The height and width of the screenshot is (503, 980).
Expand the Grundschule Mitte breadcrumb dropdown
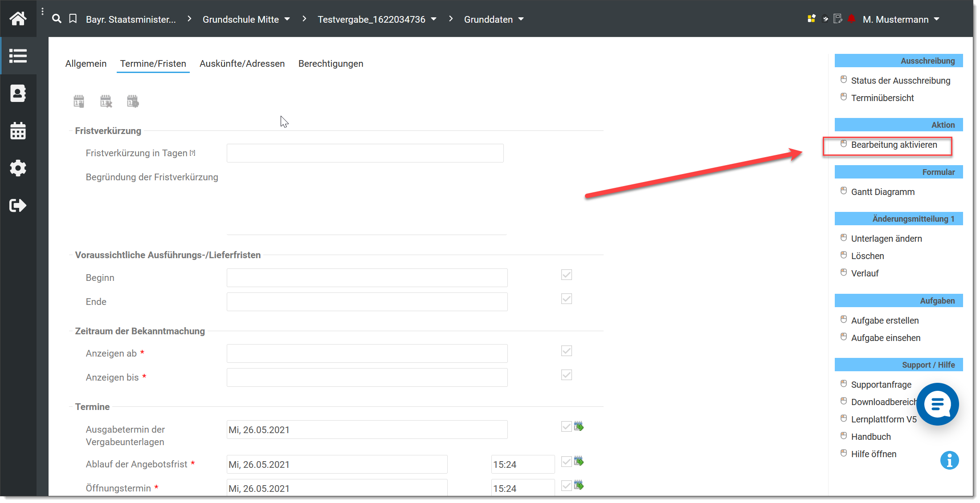point(287,19)
